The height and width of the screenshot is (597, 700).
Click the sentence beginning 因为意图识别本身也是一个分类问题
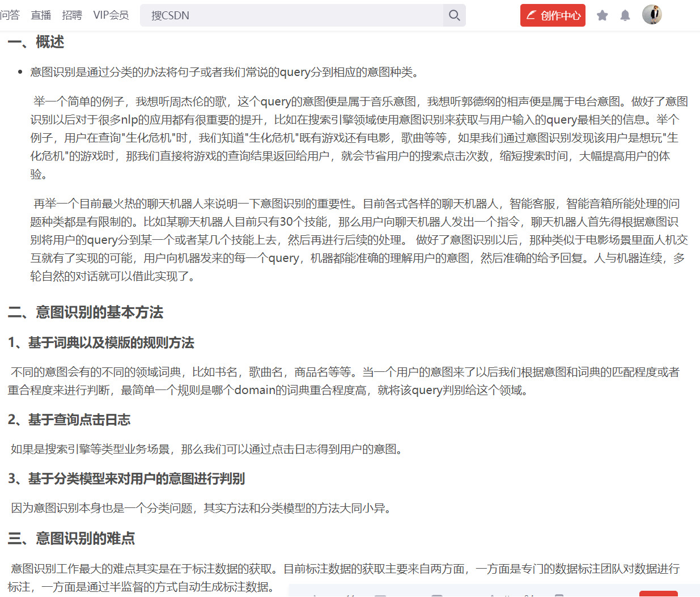[x=202, y=509]
